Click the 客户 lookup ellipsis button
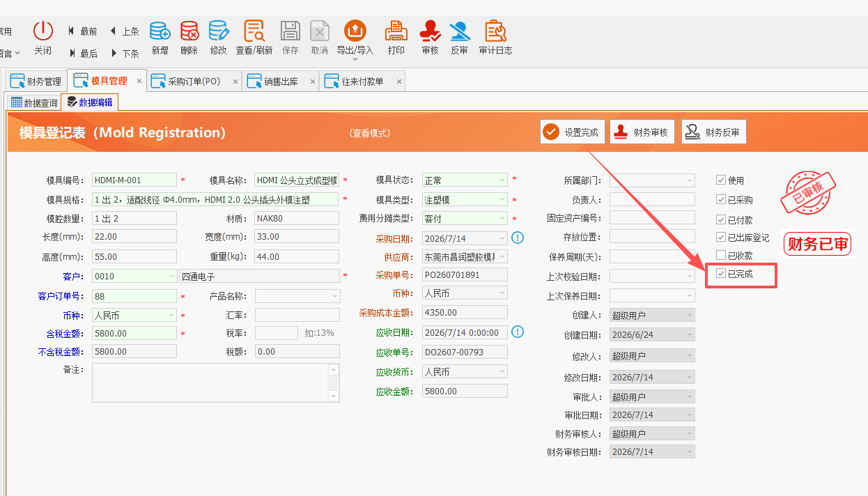 coord(172,277)
